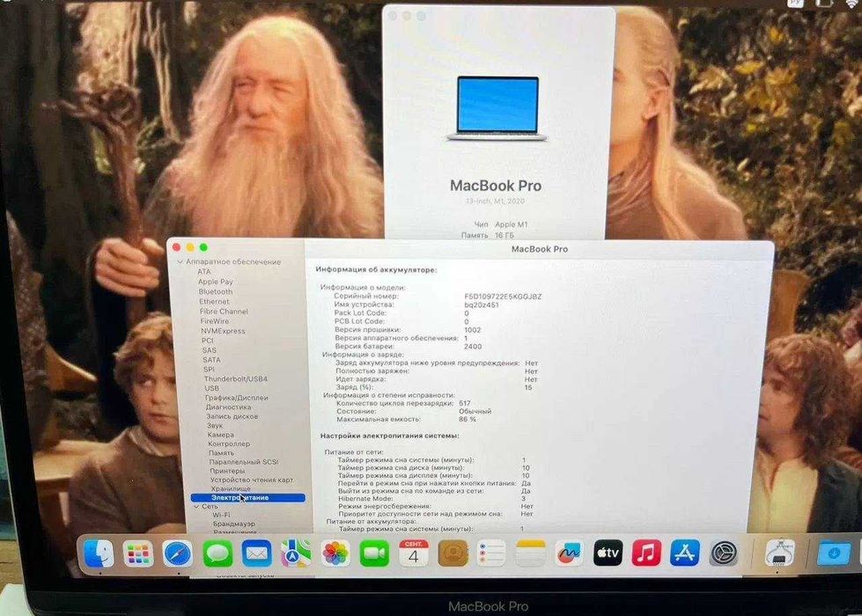Select FireWire in the sidebar
Screen dimensions: 862x616
215,321
